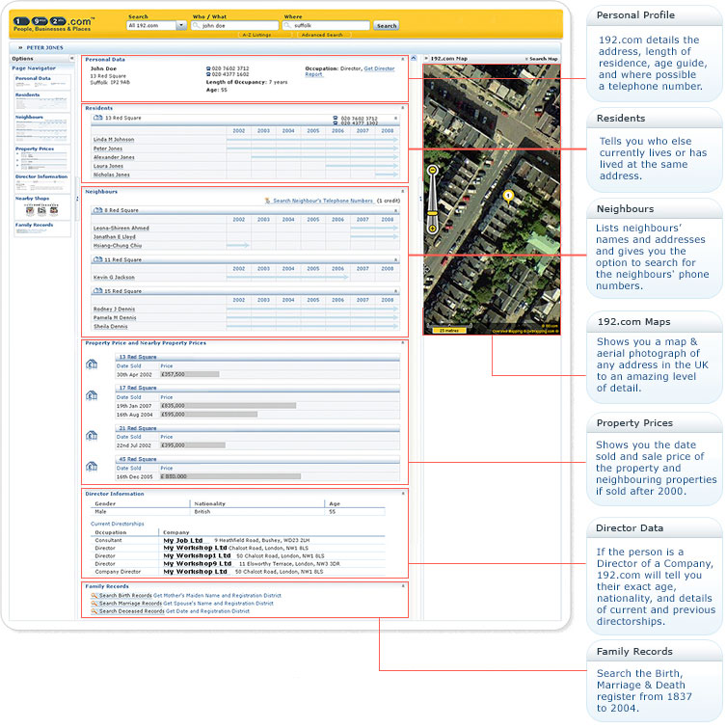This screenshot has width=726, height=728.
Task: Click the Search Marriage Records link
Action: [130, 604]
